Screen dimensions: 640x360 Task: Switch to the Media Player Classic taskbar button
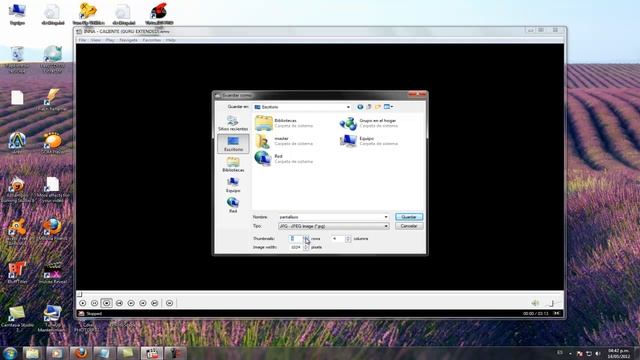152,353
